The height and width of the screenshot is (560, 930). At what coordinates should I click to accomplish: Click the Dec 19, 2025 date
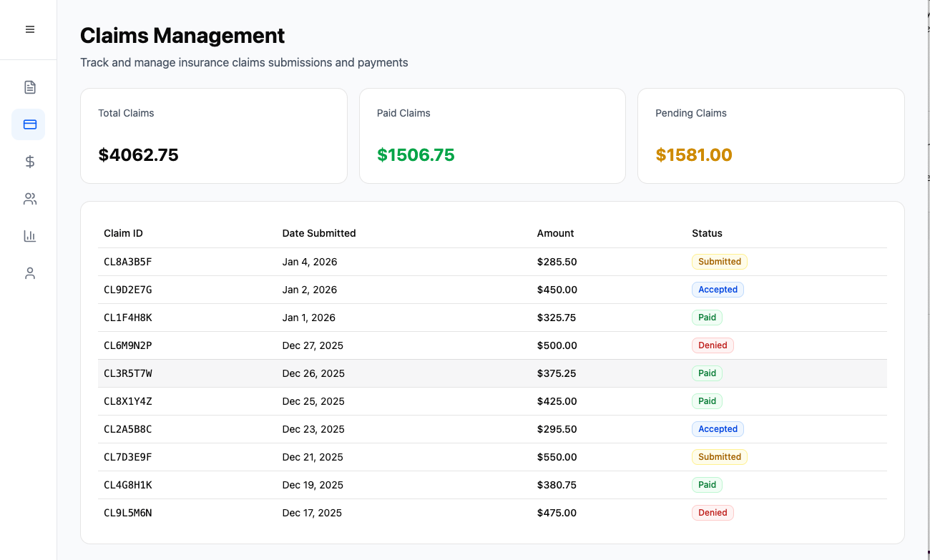point(313,485)
